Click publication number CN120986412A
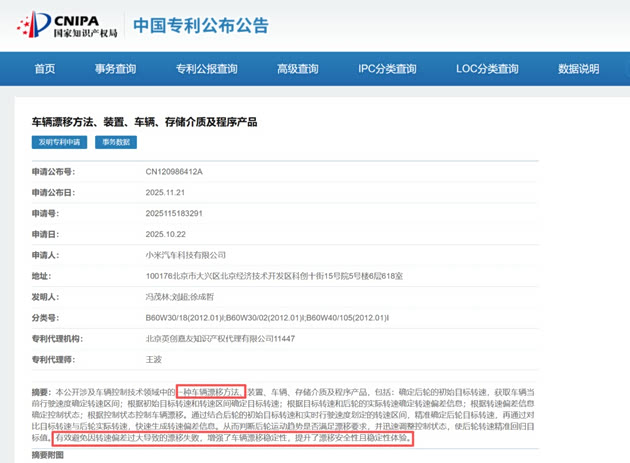Image resolution: width=630 pixels, height=463 pixels. click(174, 171)
